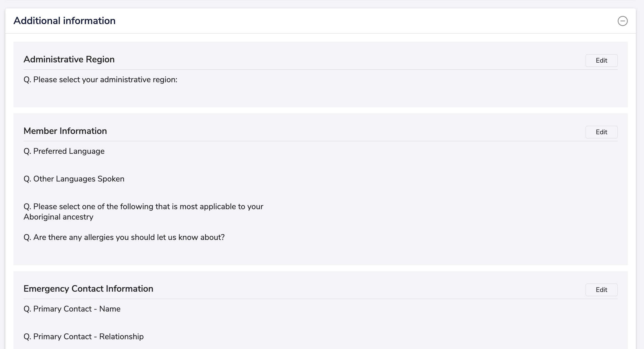Click the Additional information panel title
Viewport: 644px width, 349px height.
pyautogui.click(x=64, y=21)
